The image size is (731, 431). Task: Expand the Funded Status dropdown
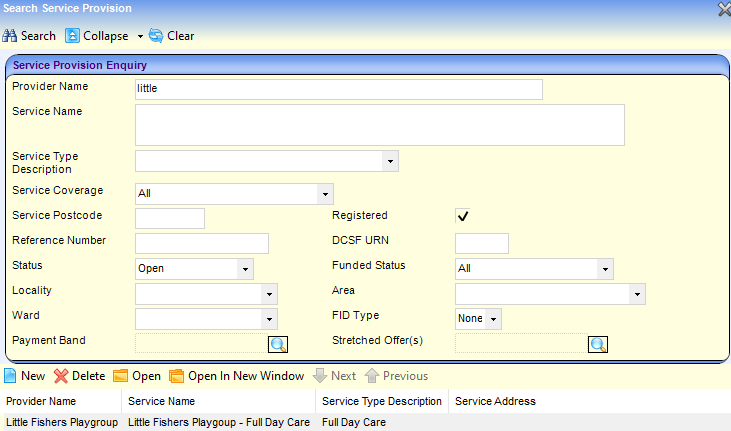click(x=604, y=268)
